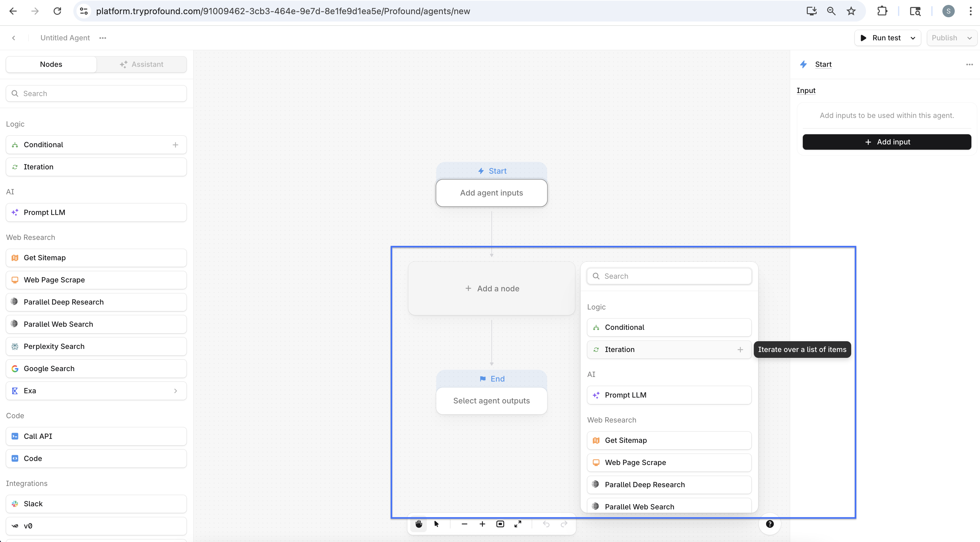
Task: Click the Add input button
Action: 886,142
